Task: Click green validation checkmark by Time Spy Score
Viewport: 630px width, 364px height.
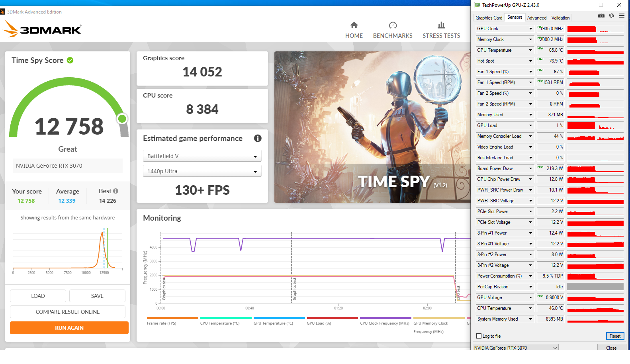Action: point(70,60)
